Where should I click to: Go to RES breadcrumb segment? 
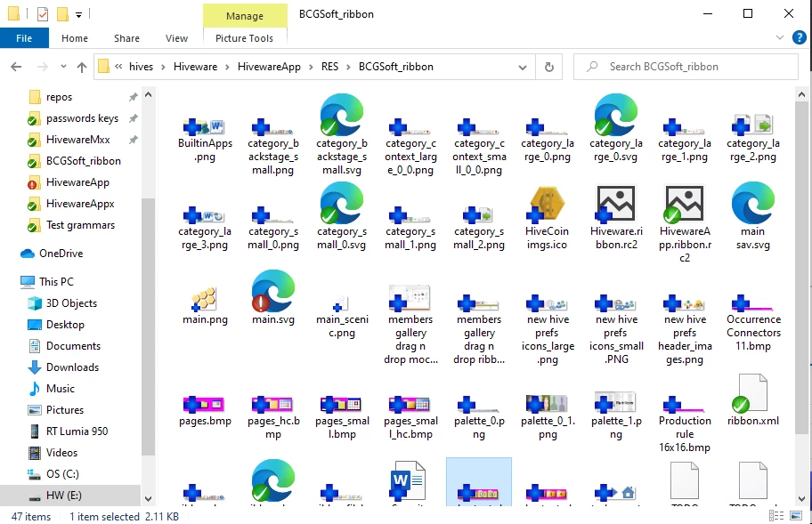point(329,67)
